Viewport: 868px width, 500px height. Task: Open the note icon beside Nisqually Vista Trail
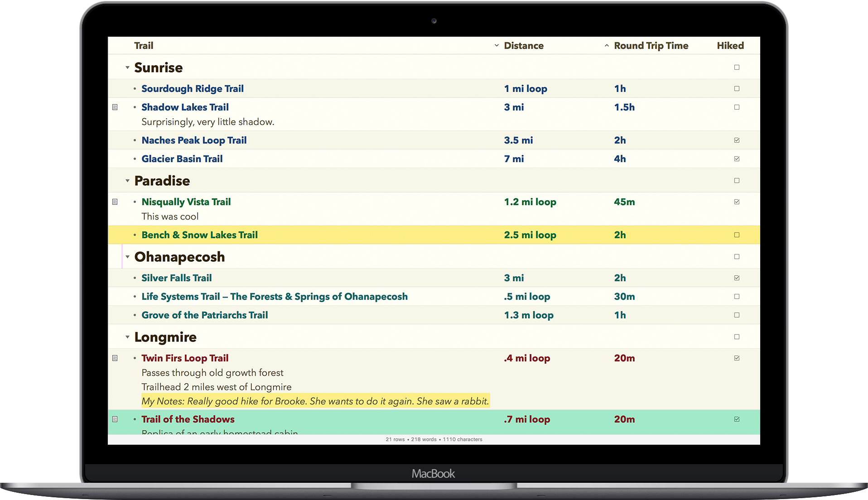pos(115,202)
